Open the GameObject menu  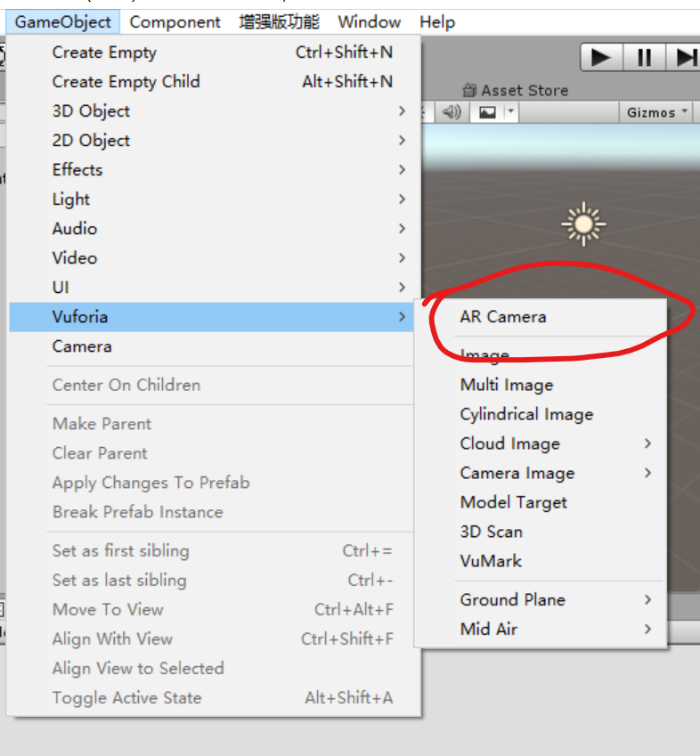[x=62, y=21]
